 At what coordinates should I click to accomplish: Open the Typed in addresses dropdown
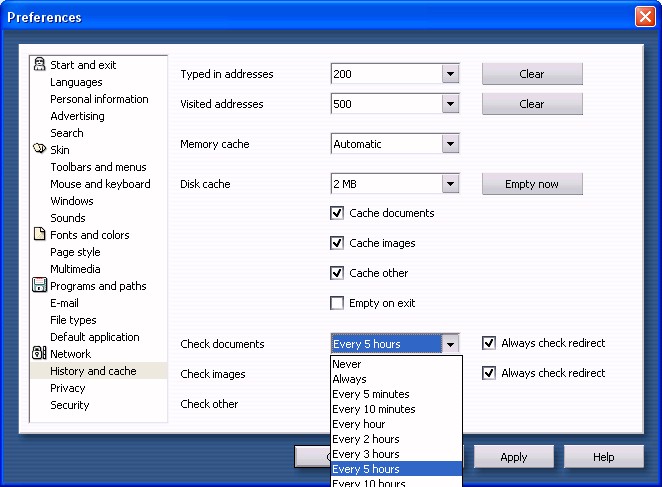click(450, 74)
